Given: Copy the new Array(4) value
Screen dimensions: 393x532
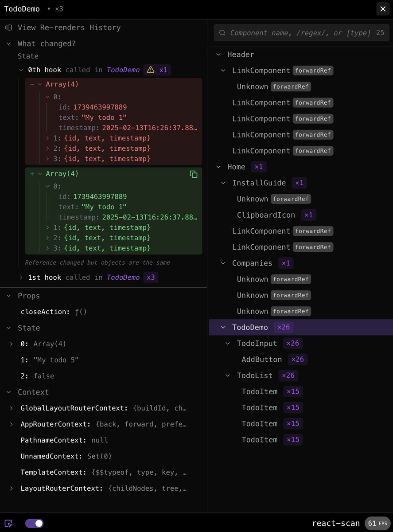Looking at the screenshot, I should point(194,174).
